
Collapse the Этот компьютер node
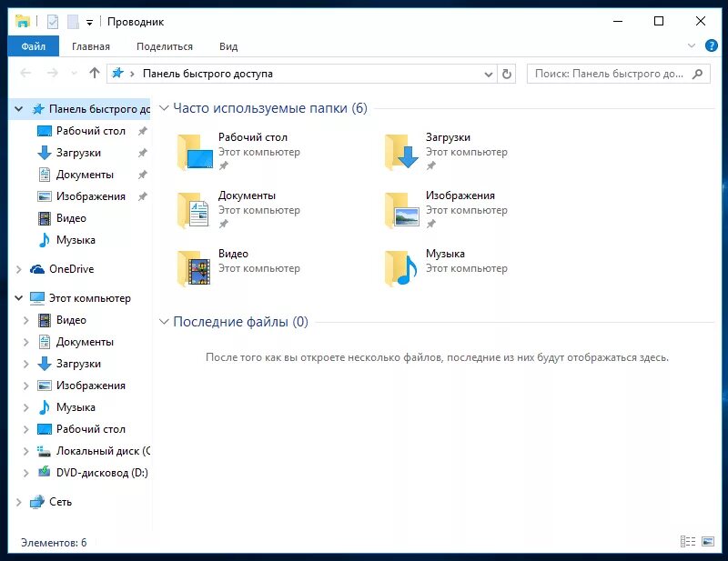[18, 298]
